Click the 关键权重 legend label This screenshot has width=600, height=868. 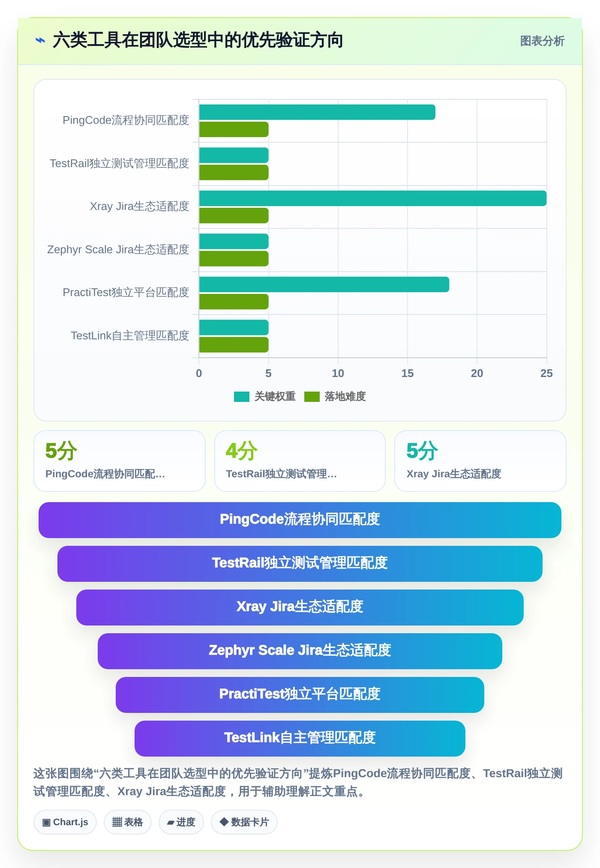(275, 397)
